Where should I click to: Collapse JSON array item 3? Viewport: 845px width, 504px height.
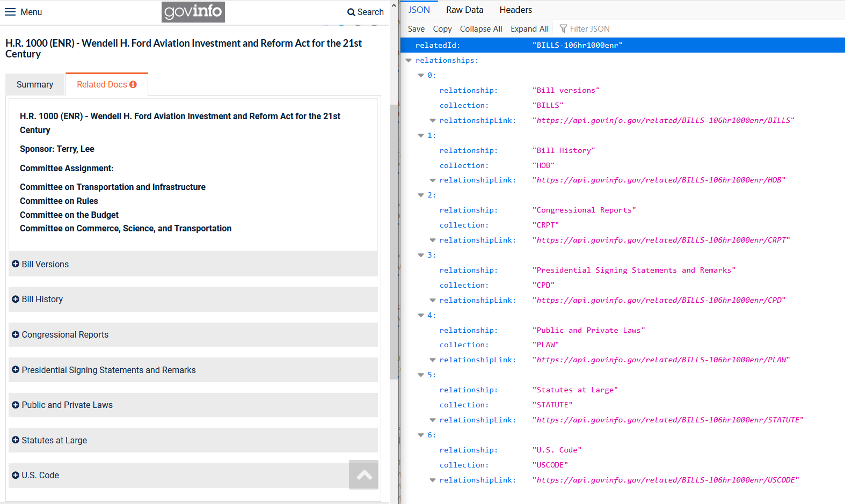point(421,255)
